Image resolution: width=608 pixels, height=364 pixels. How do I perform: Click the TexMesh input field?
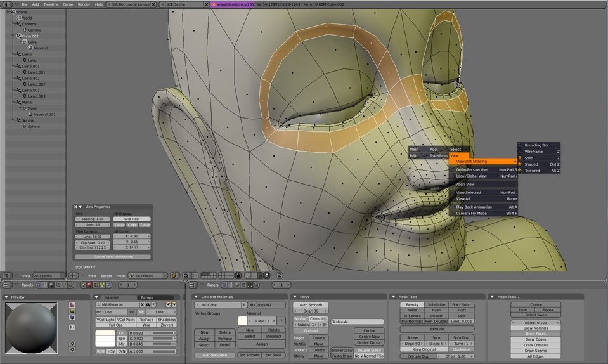(x=357, y=322)
